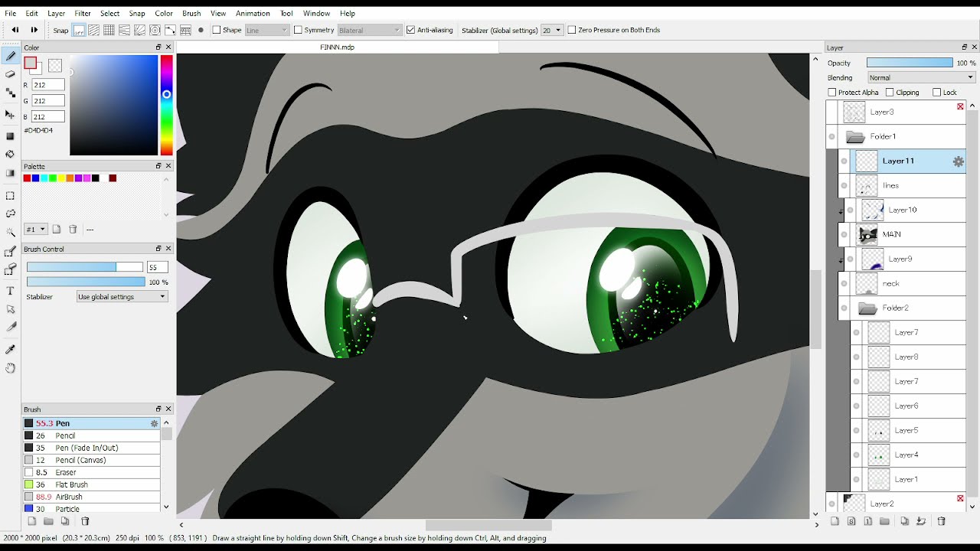Screen dimensions: 980x551
Task: Open the Blending mode dropdown
Action: click(921, 77)
